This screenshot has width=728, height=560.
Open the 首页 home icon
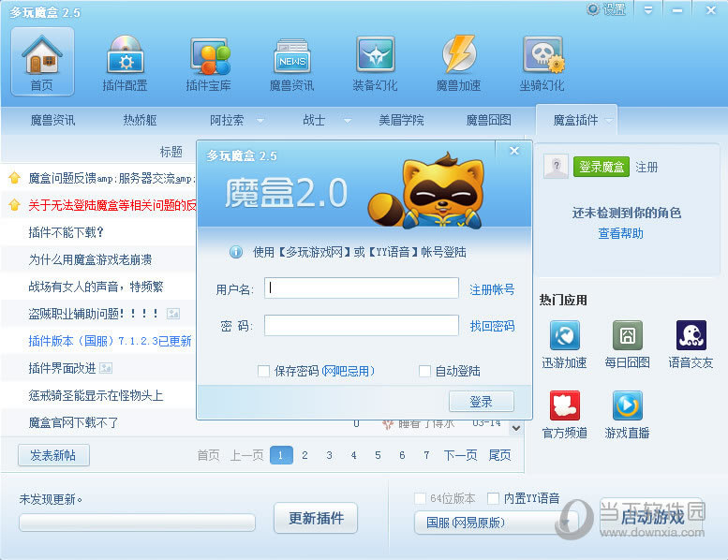pyautogui.click(x=42, y=61)
